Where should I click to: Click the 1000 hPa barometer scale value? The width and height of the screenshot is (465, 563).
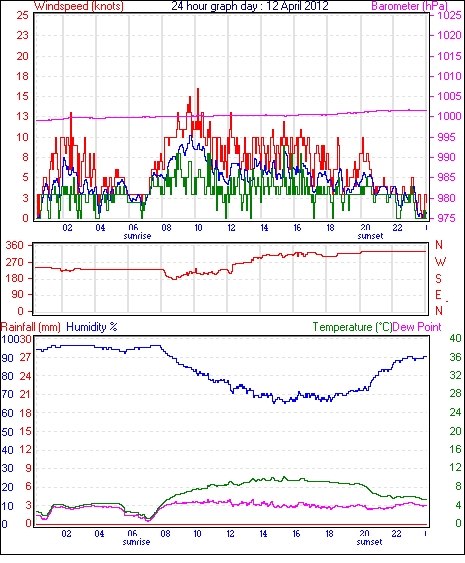pyautogui.click(x=449, y=116)
